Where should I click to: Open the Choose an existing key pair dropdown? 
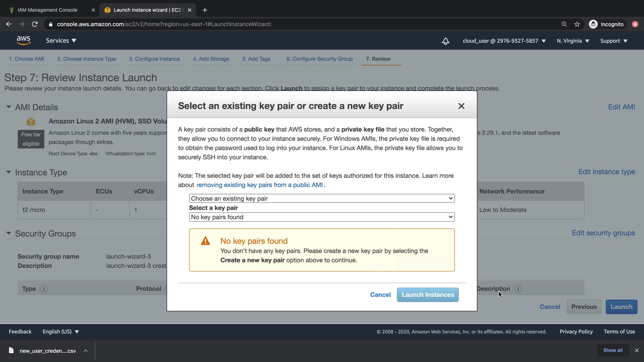(x=321, y=198)
